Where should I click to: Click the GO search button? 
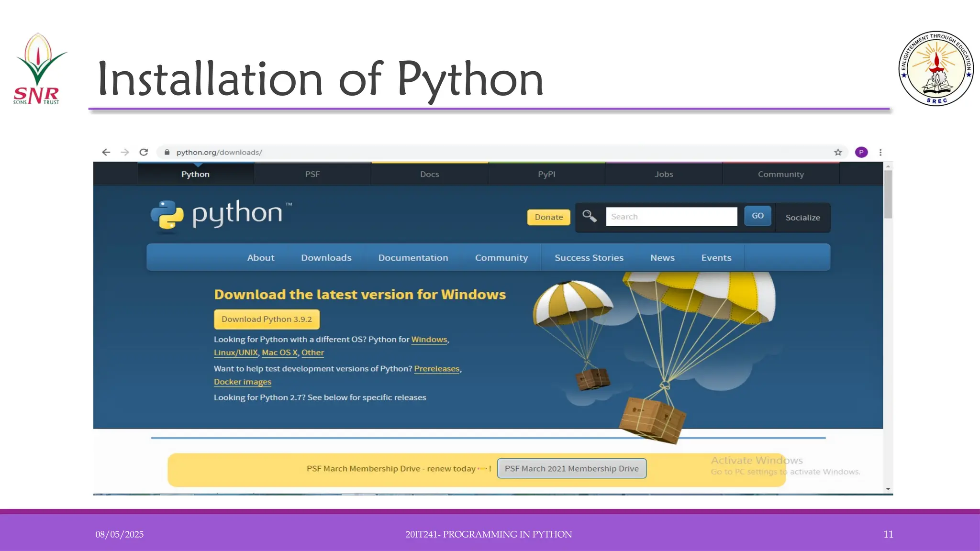pos(757,216)
